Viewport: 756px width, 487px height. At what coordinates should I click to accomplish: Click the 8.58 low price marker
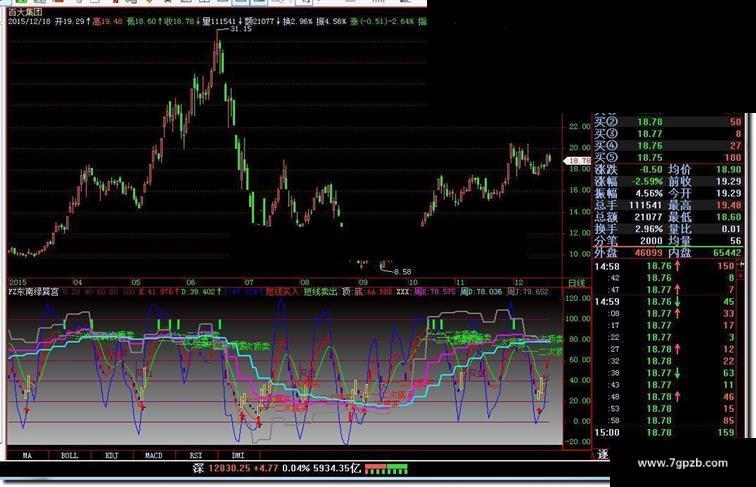403,272
